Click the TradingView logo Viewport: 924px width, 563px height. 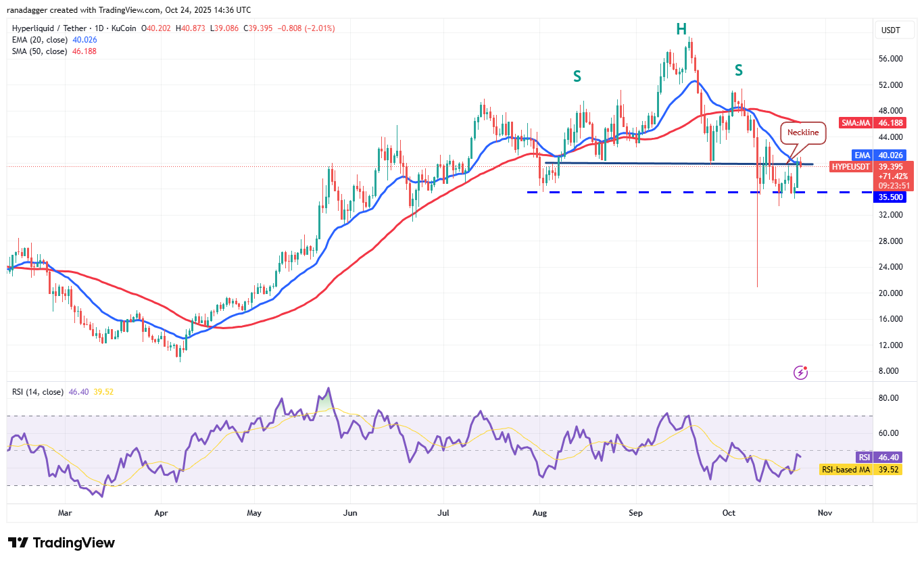click(x=60, y=543)
